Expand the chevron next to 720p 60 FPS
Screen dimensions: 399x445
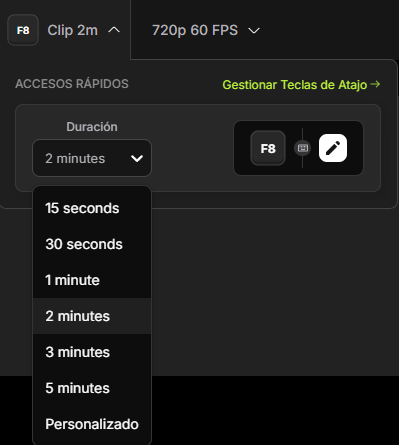254,31
